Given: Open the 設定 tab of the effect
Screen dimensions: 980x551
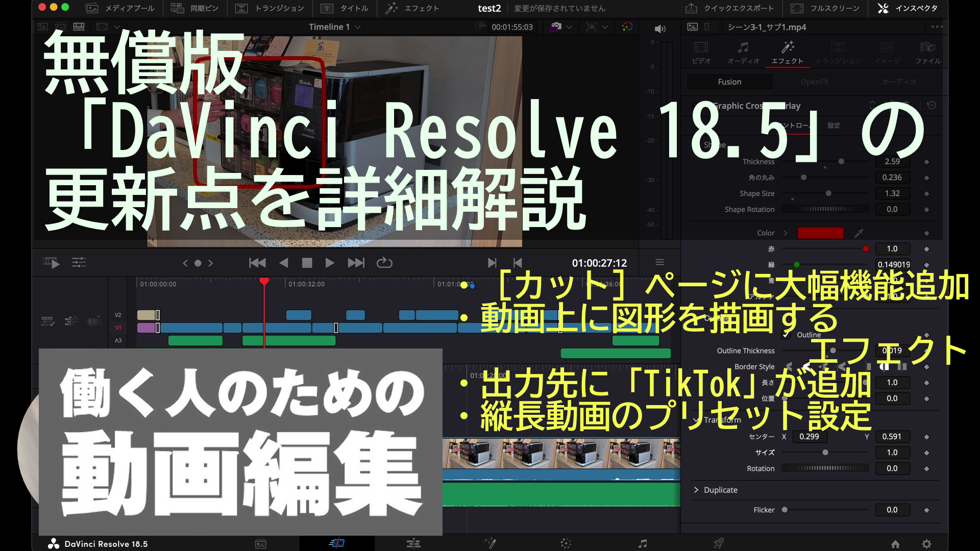Looking at the screenshot, I should point(834,126).
